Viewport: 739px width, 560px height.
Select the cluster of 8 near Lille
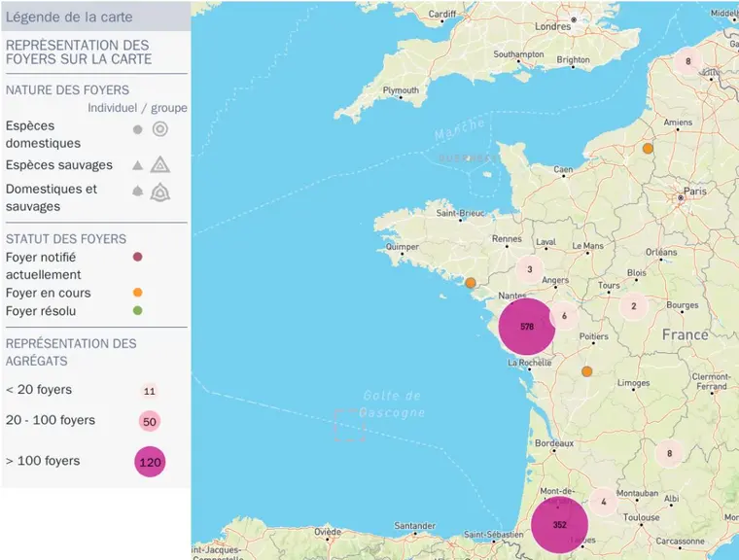(688, 61)
